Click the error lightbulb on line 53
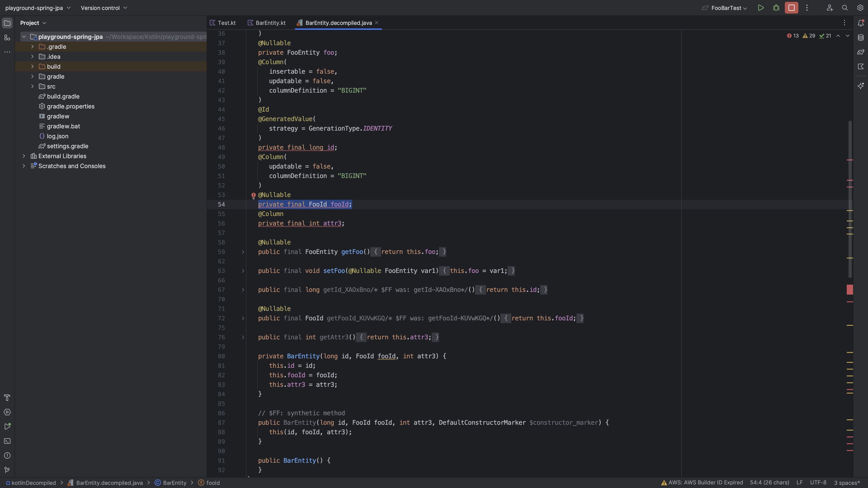Screen dimensions: 868x488 (253, 195)
